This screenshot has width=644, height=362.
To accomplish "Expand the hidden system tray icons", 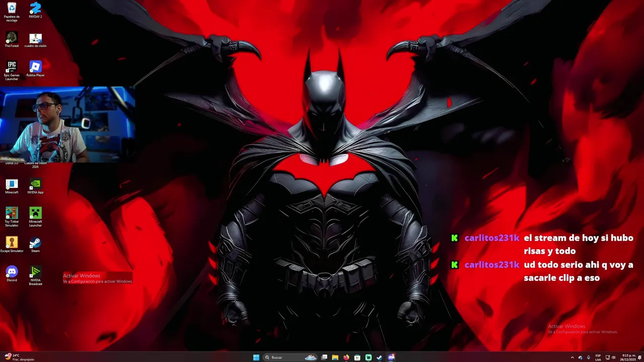I will tap(572, 357).
